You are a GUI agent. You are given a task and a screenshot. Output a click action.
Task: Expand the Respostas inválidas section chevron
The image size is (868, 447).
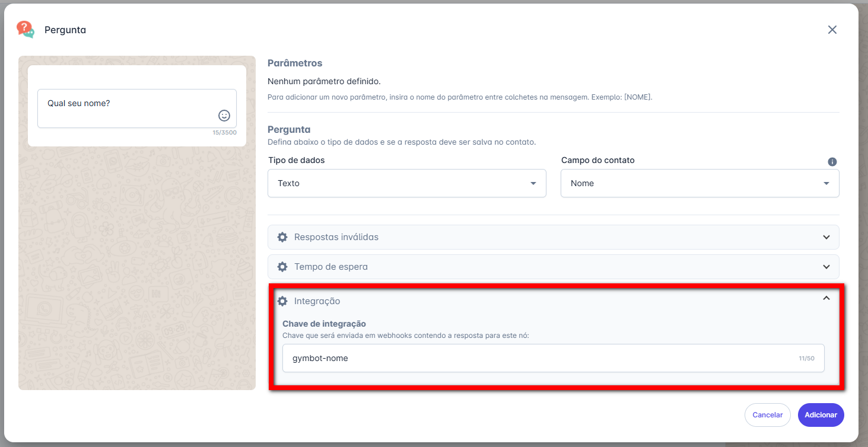pos(826,237)
